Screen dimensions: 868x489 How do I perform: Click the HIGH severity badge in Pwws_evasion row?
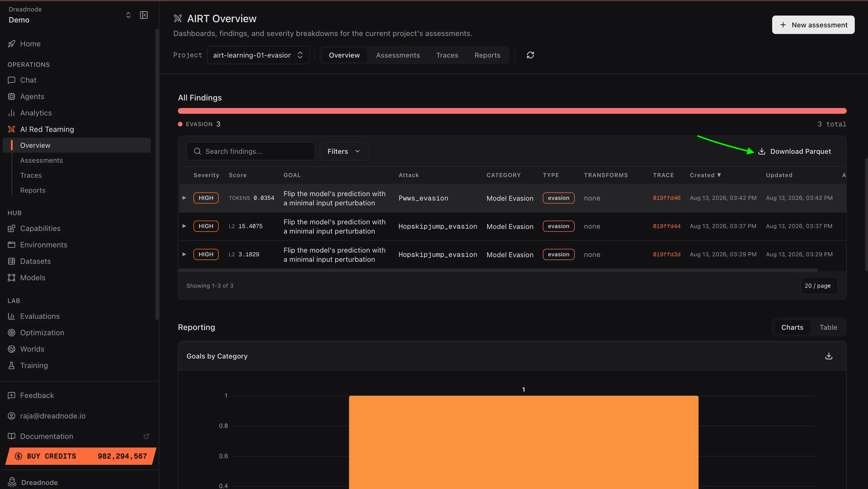click(206, 198)
